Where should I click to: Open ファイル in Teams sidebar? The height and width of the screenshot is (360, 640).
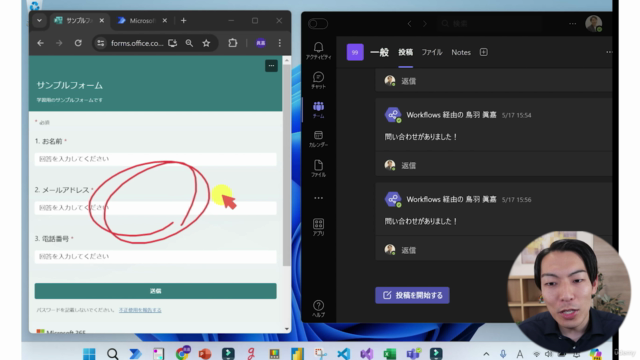coord(318,168)
